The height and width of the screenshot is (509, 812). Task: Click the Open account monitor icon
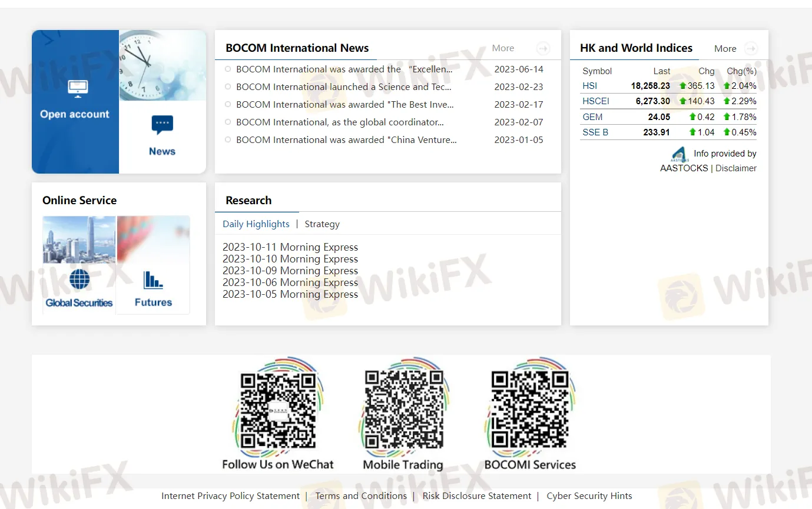pyautogui.click(x=77, y=89)
